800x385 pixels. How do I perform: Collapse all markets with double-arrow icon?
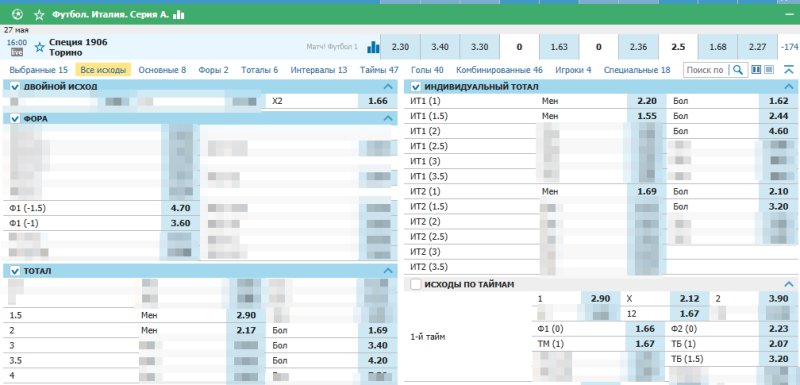click(788, 69)
